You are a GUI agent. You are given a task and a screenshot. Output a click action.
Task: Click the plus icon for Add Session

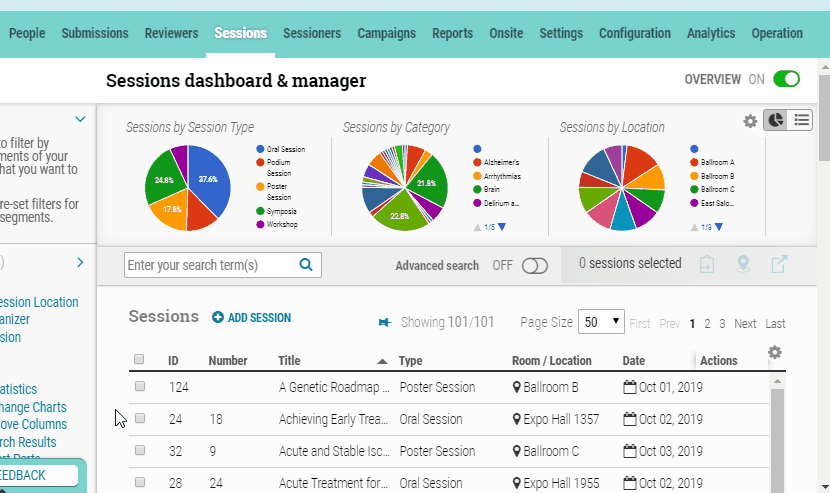point(218,317)
